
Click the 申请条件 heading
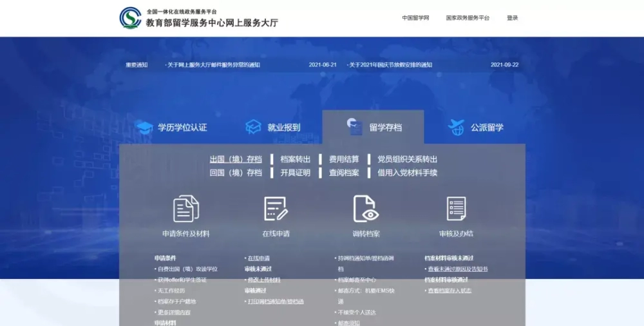165,258
